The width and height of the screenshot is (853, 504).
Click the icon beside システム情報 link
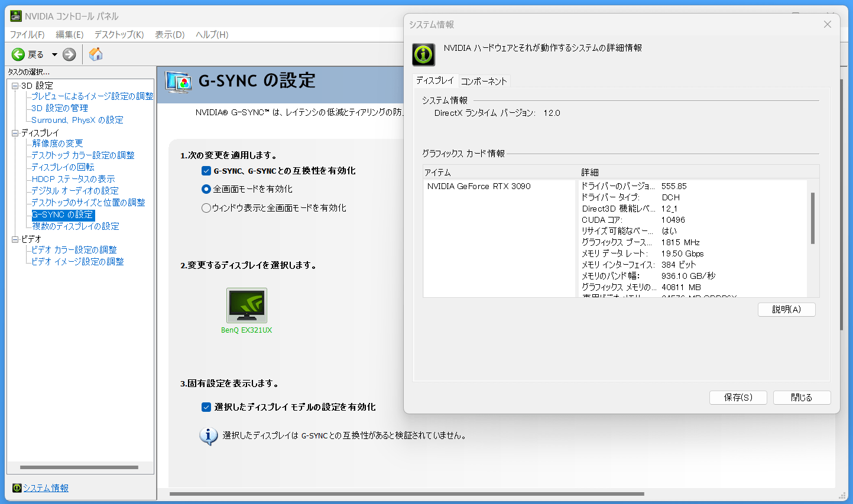tap(17, 488)
